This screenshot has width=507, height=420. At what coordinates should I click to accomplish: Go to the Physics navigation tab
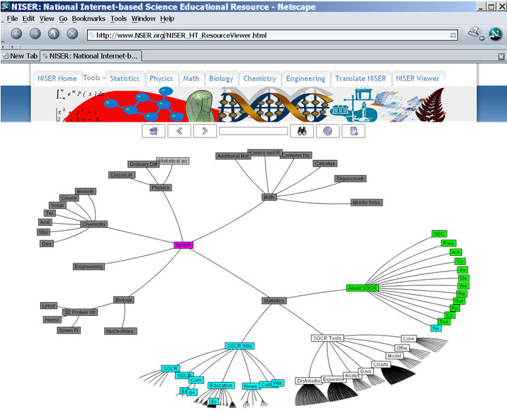click(x=161, y=78)
